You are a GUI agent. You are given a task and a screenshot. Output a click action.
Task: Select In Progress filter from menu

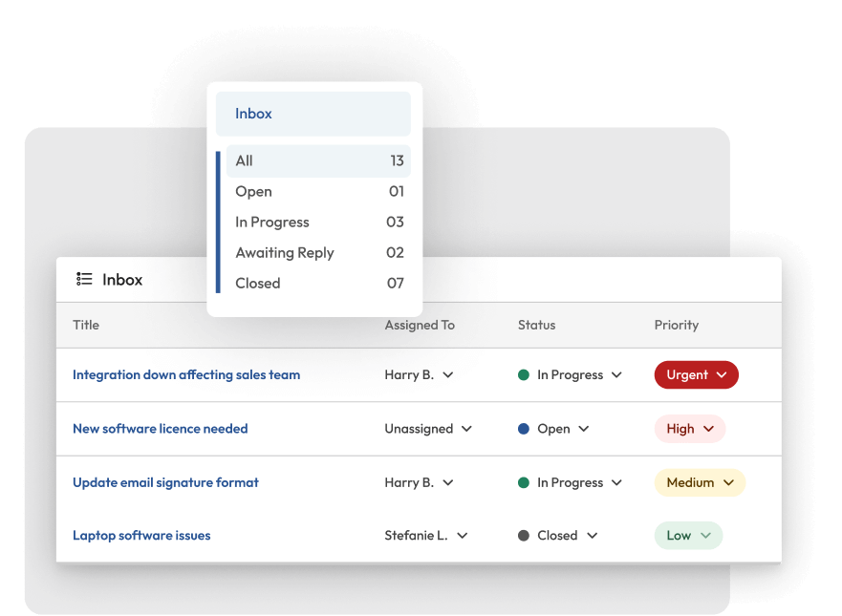pos(318,223)
